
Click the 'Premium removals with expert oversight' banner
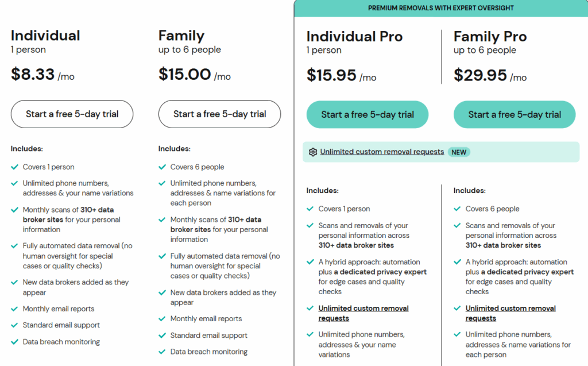coord(440,8)
